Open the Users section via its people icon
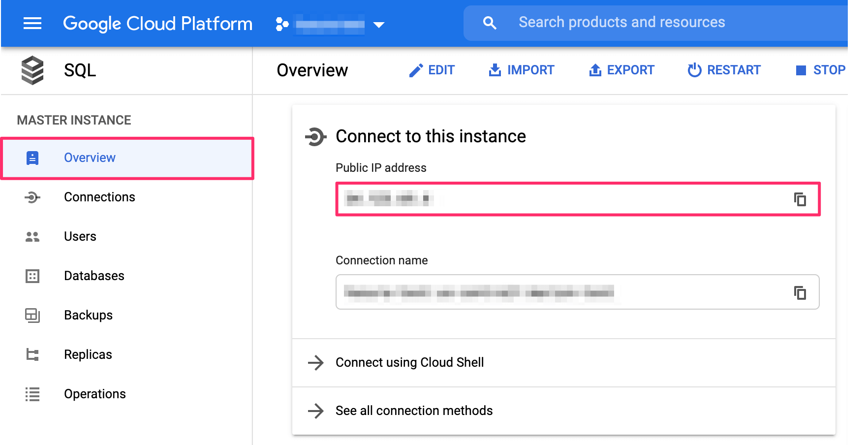Screen dimensions: 868x445 [32, 236]
